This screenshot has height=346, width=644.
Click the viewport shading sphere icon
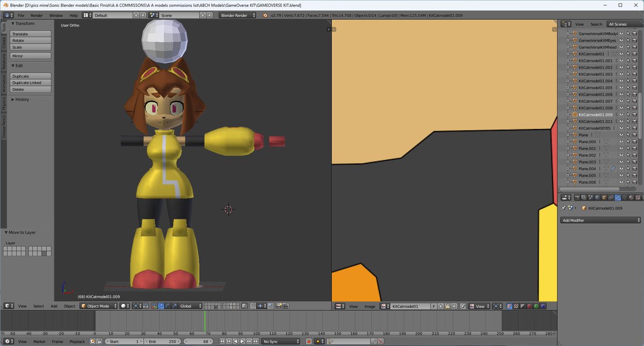tap(125, 306)
